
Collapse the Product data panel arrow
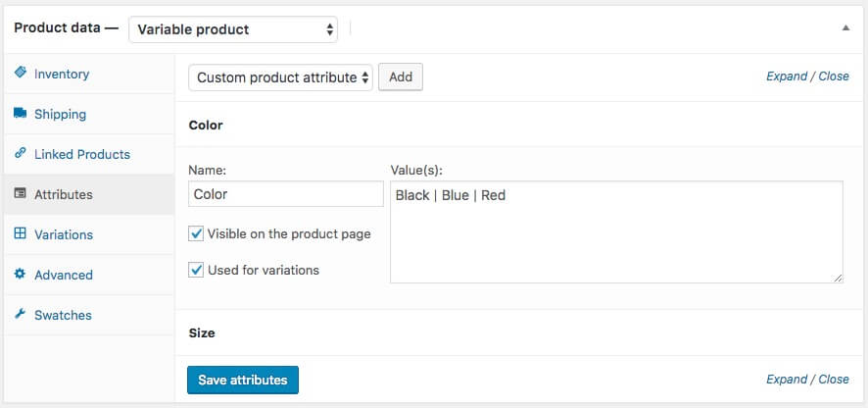[845, 28]
